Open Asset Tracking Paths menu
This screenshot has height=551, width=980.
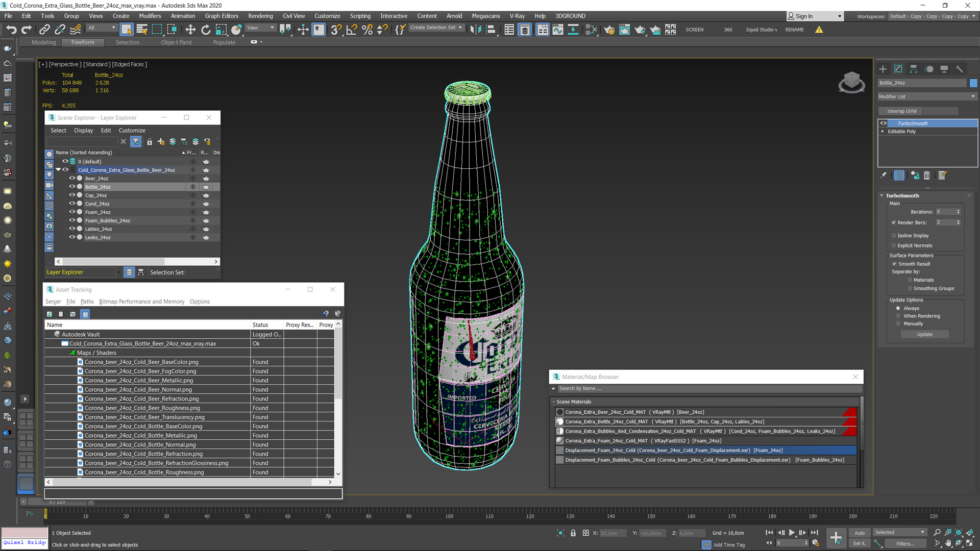[87, 302]
